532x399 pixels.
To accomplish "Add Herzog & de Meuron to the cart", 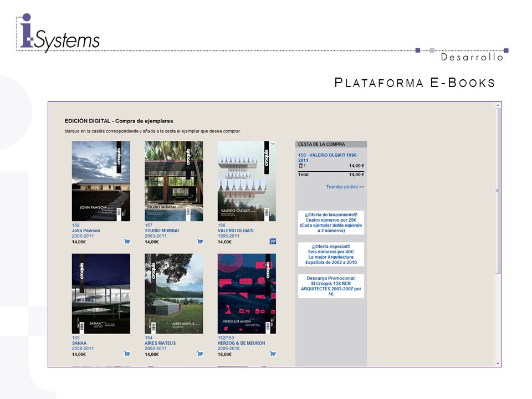I will coord(273,354).
